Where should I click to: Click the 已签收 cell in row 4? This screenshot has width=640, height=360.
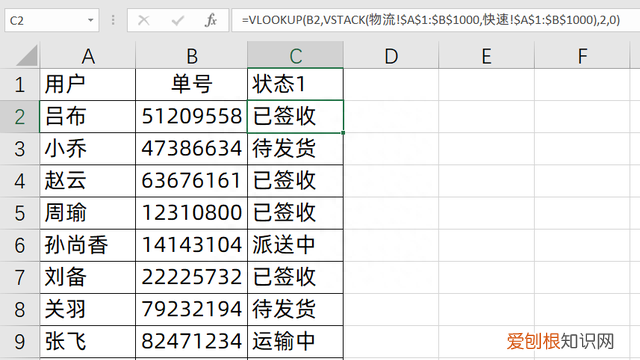pyautogui.click(x=296, y=181)
